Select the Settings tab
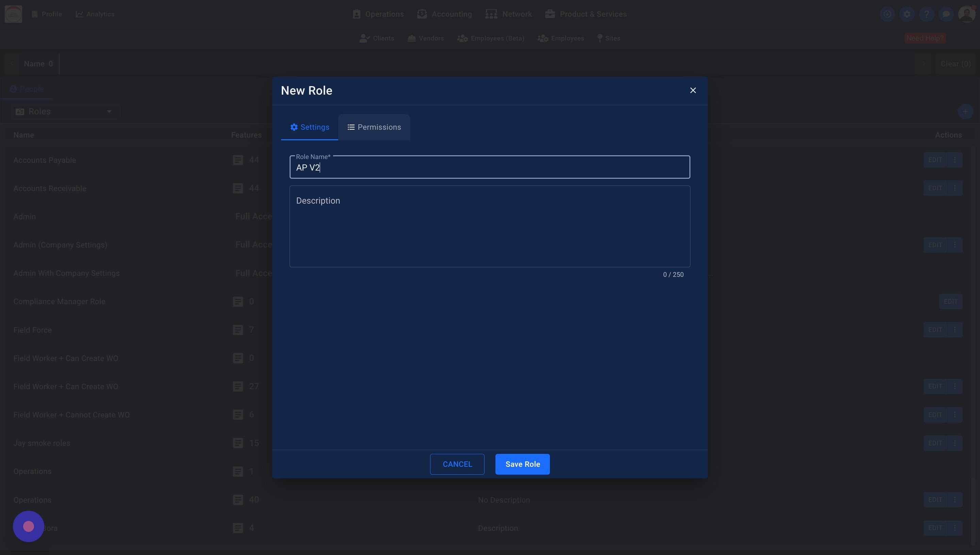The image size is (980, 555). (x=309, y=127)
